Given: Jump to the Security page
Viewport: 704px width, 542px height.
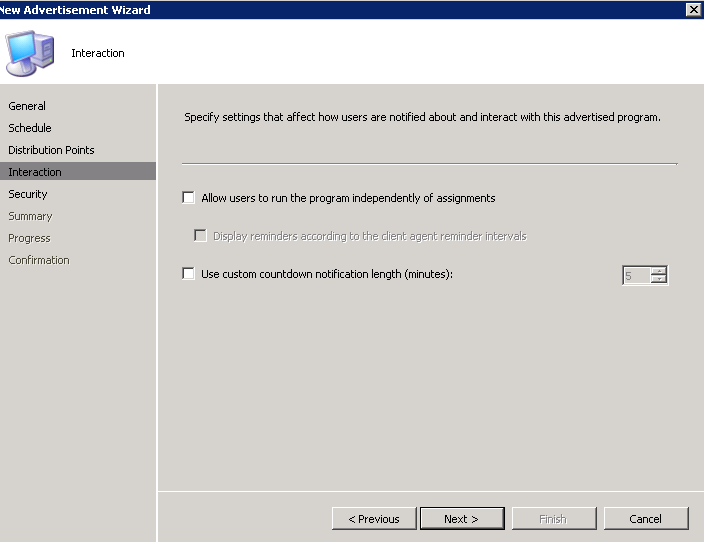Looking at the screenshot, I should pos(28,194).
